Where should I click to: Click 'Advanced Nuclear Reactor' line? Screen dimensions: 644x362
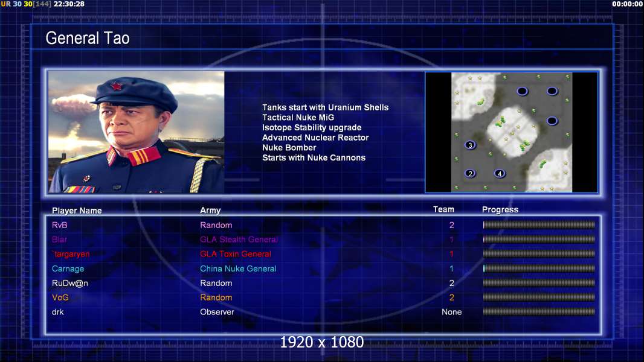315,138
